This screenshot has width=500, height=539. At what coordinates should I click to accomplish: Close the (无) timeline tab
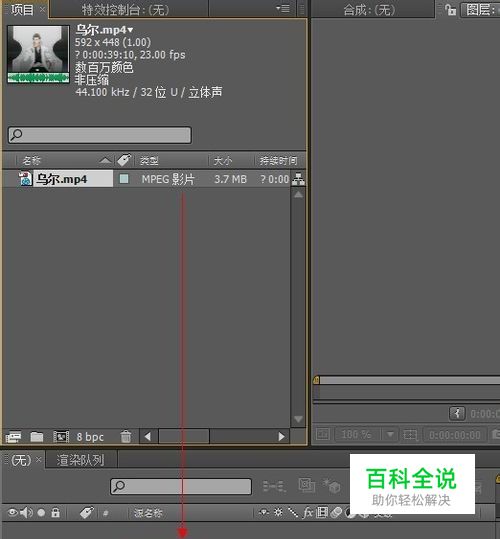(38, 459)
